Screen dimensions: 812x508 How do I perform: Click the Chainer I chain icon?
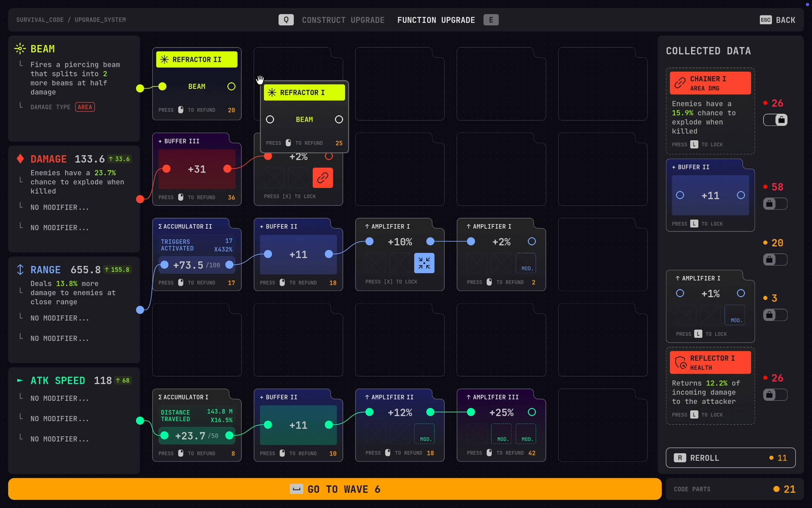click(680, 83)
